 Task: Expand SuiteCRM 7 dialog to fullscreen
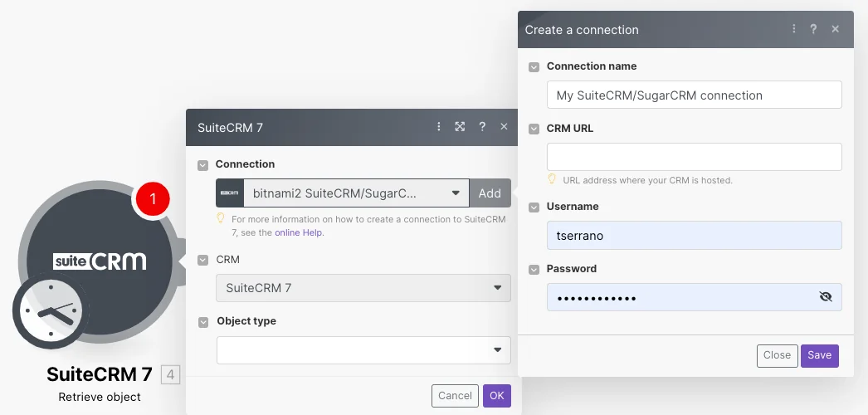(460, 127)
